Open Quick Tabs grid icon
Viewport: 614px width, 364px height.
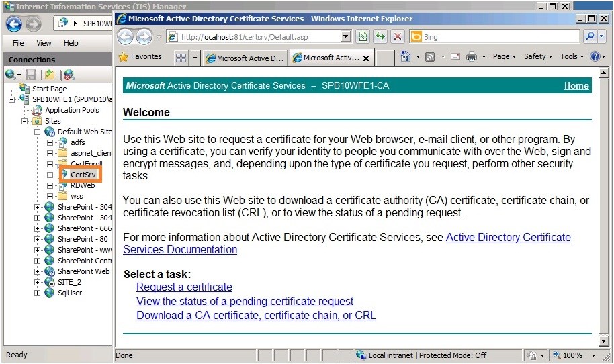pyautogui.click(x=181, y=58)
